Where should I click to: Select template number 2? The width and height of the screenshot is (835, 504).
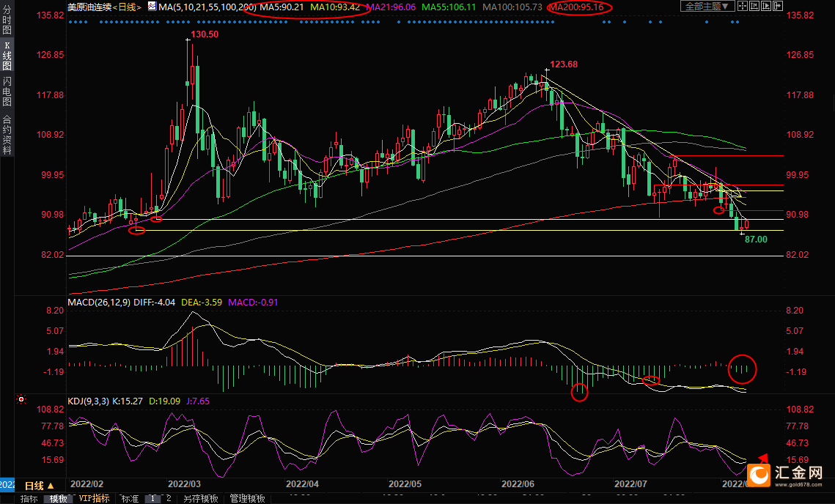169,499
